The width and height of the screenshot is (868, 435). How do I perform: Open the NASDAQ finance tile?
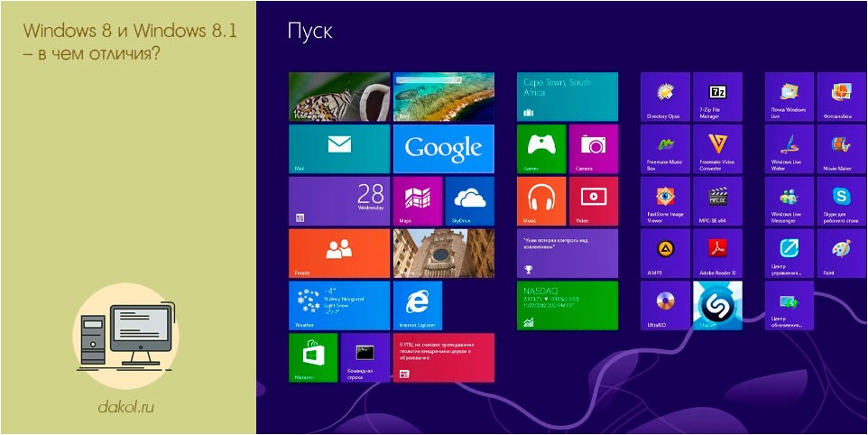(x=568, y=306)
